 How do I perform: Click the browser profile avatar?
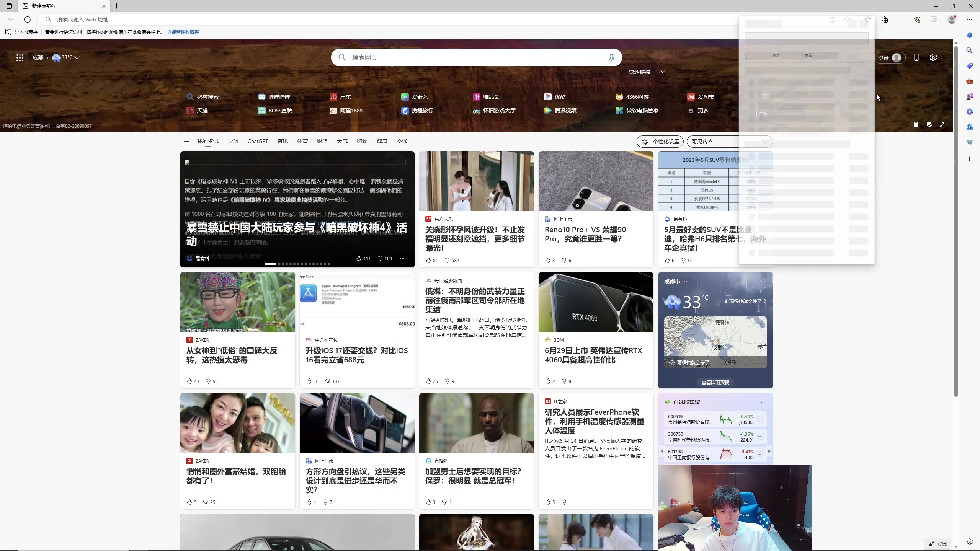coord(952,20)
